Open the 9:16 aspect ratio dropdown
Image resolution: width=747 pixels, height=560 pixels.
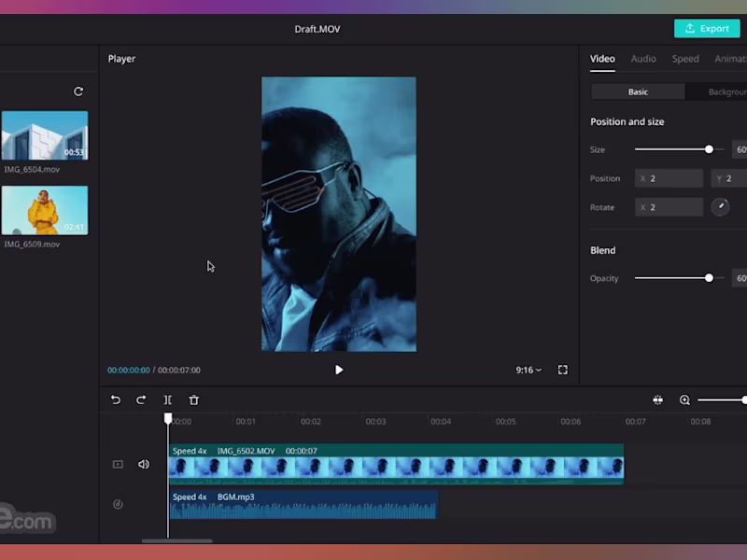click(529, 370)
